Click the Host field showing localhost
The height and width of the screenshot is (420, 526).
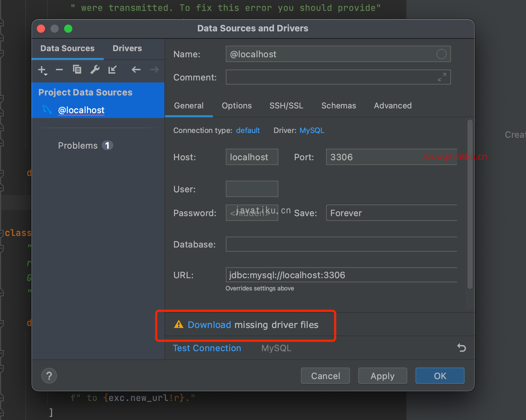click(252, 157)
